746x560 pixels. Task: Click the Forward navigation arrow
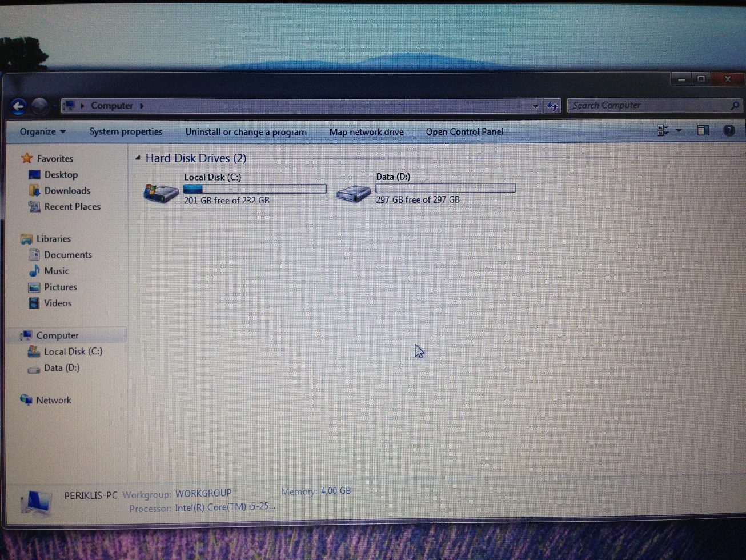tap(39, 106)
